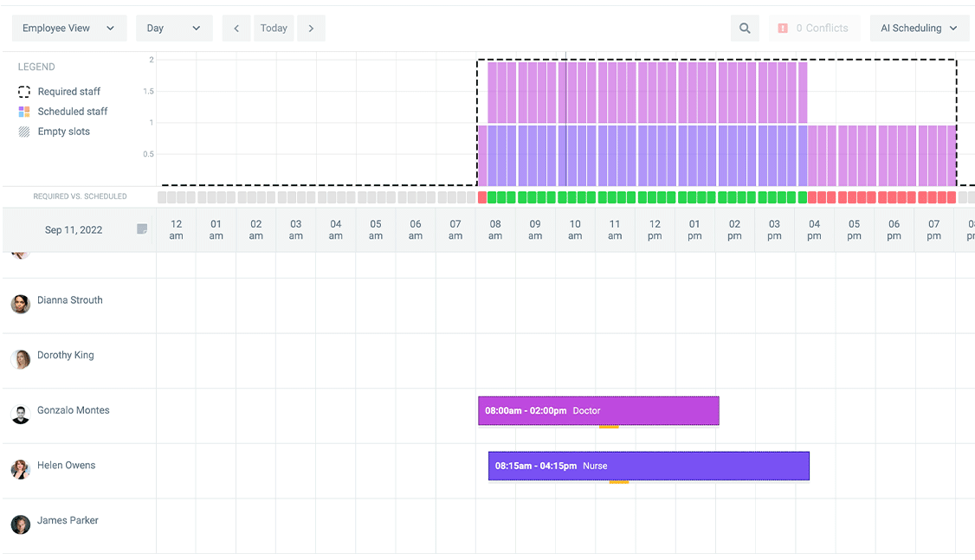Select Helen's 08:15am - 04:15pm Nurse shift
Image resolution: width=975 pixels, height=560 pixels.
point(649,466)
